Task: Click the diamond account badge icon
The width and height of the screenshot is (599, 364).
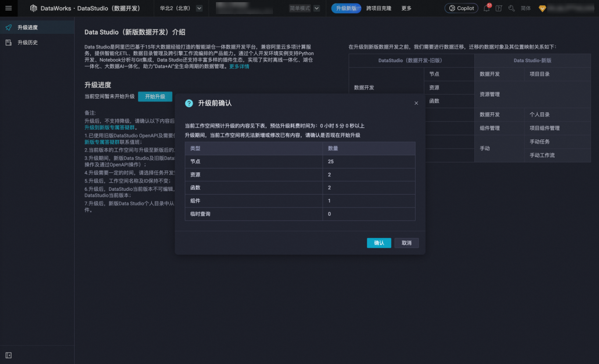Action: click(x=542, y=8)
